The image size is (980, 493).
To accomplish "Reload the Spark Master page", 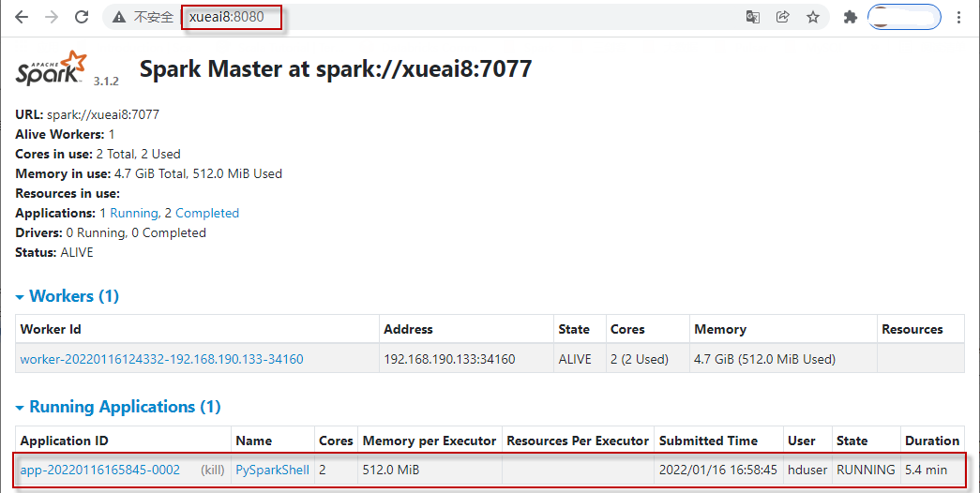I will pyautogui.click(x=82, y=17).
